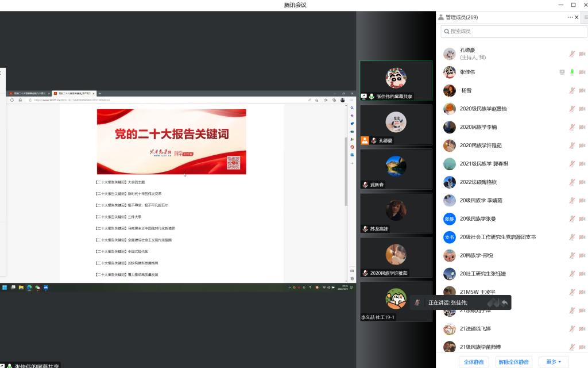Click the mic icon for 21级民族学苗师博
Viewport: 588px width, 368px height.
pyautogui.click(x=572, y=347)
